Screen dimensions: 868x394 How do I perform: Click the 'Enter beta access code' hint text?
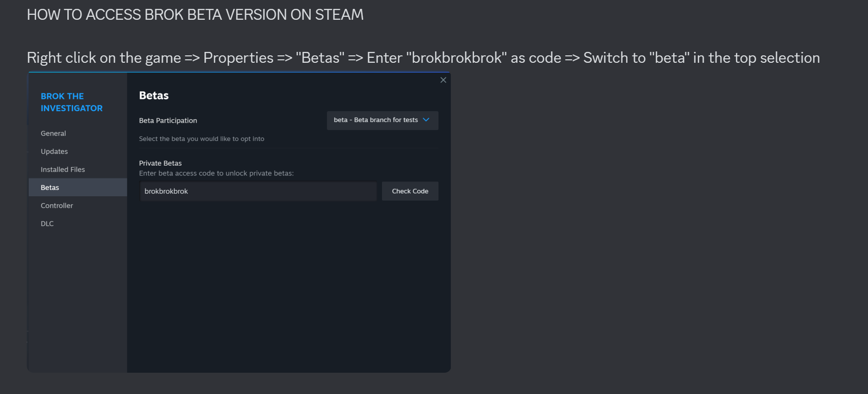coord(216,174)
